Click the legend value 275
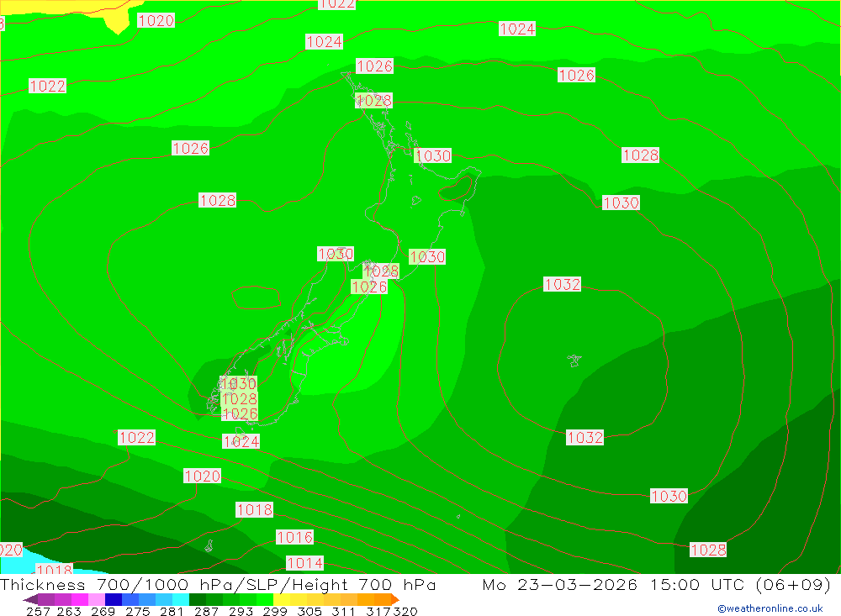The width and height of the screenshot is (841, 616). tap(137, 611)
